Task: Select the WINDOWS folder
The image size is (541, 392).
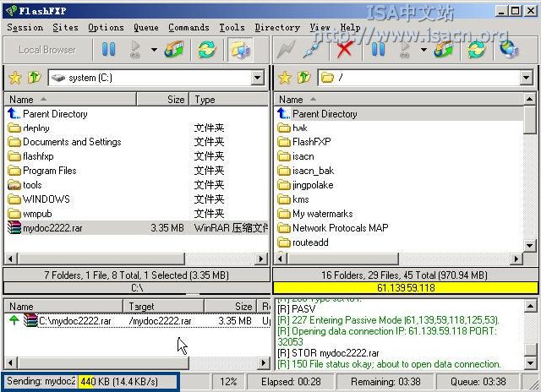Action: pos(39,199)
